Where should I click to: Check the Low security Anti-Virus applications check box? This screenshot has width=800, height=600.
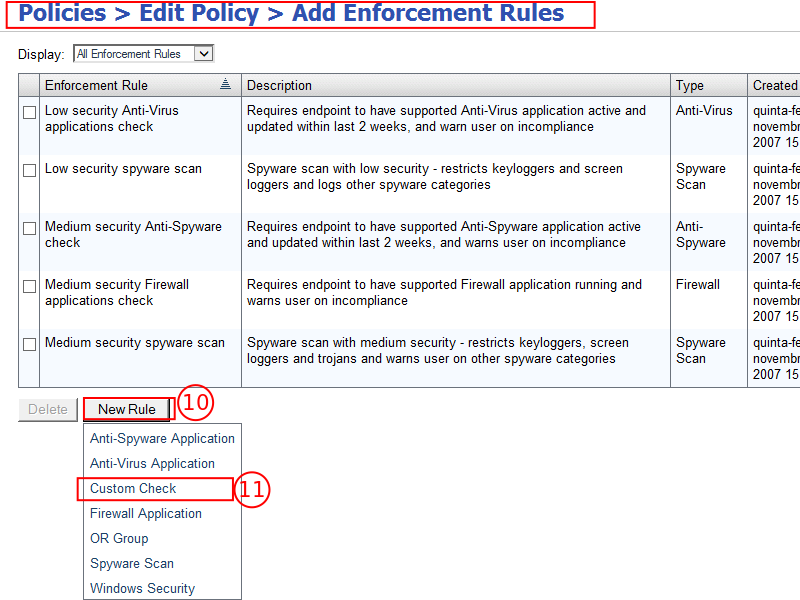click(x=30, y=112)
